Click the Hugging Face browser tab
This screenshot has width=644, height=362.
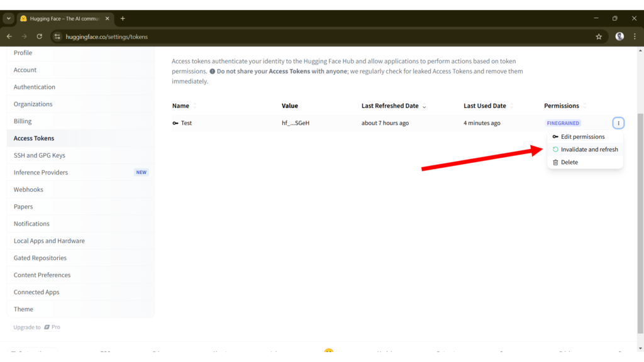tap(65, 18)
